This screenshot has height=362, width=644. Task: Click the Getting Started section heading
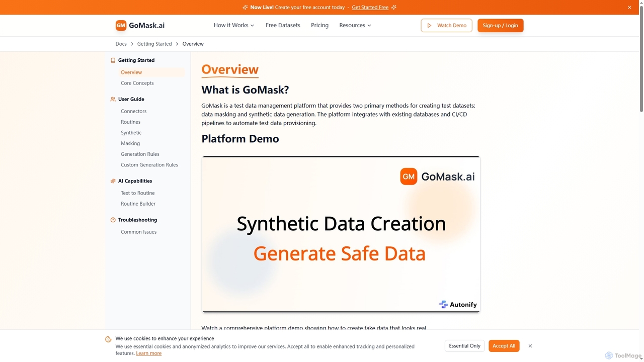tap(136, 60)
